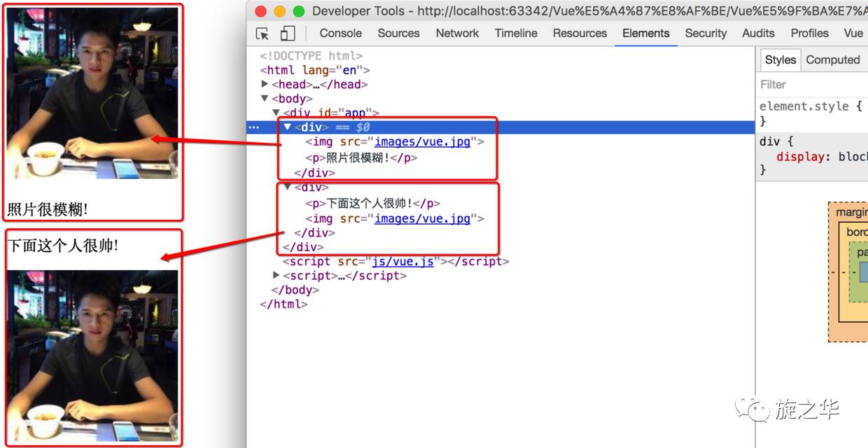868x448 pixels.
Task: Open the images/vue.jpg link in first div
Action: pos(422,141)
